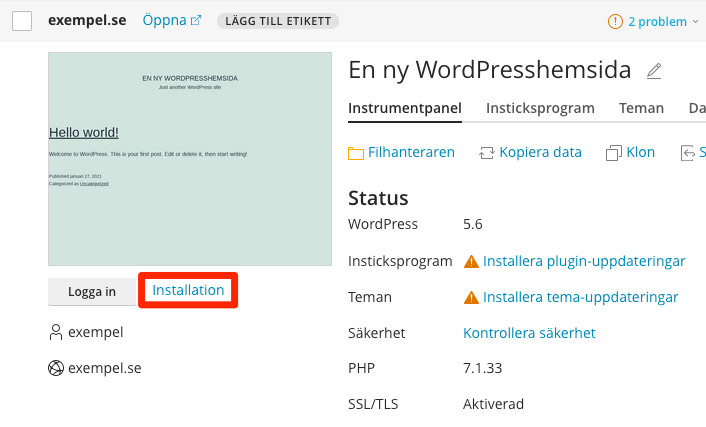Click the warning icon next to plugin updates
Viewport: 706px width, 427px height.
(x=471, y=262)
